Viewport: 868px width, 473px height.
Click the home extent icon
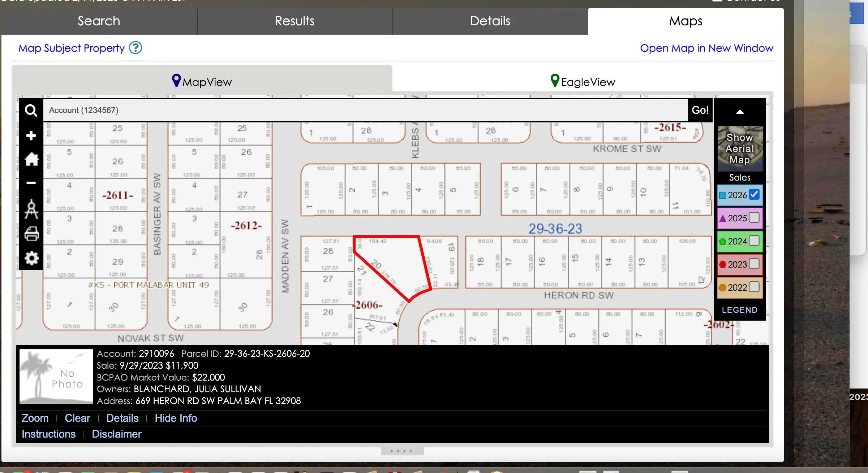pos(31,159)
